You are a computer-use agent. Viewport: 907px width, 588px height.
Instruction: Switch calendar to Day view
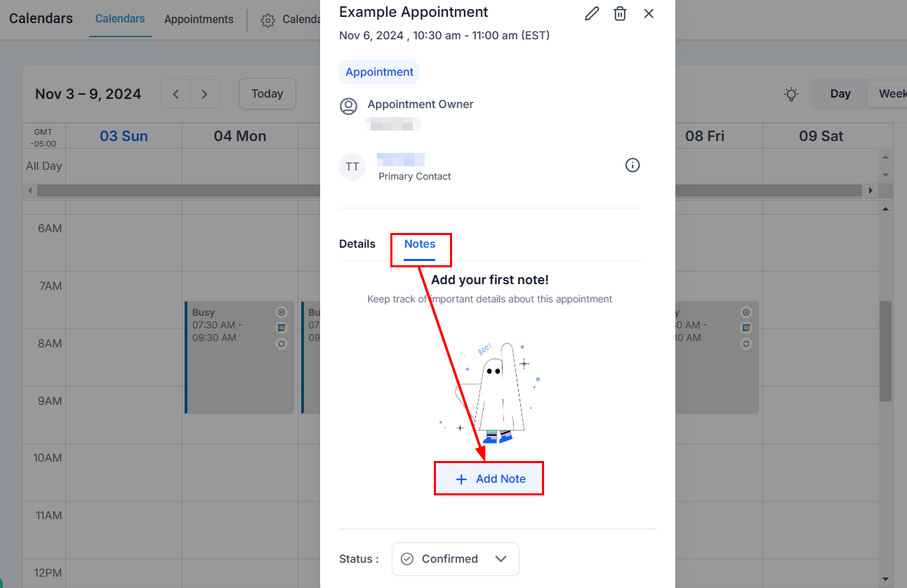tap(840, 94)
